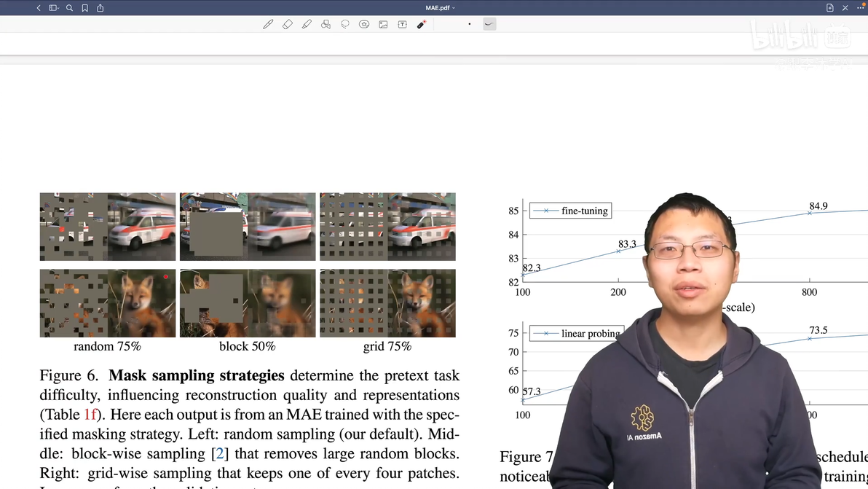
Task: Toggle the sidebar view panel
Action: 54,8
